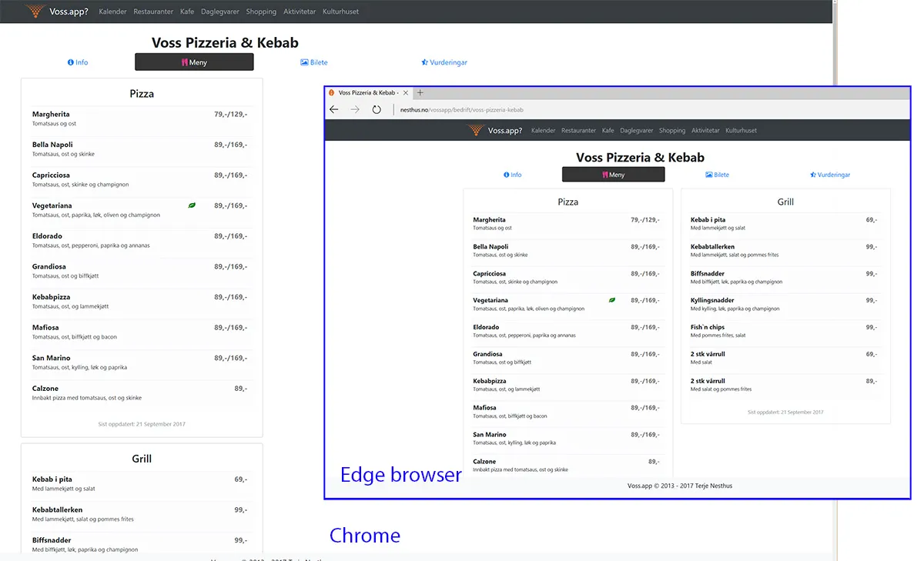The image size is (924, 561).
Task: Open Daglegvarer in Chrome navbar
Action: [x=220, y=12]
